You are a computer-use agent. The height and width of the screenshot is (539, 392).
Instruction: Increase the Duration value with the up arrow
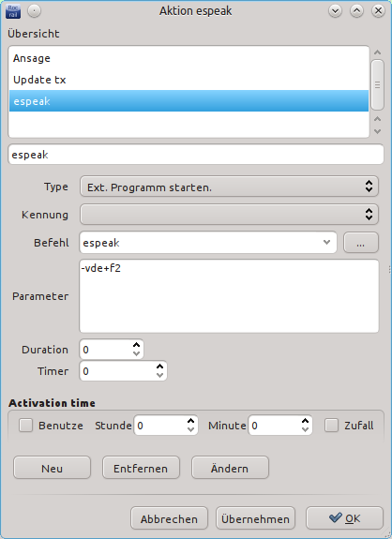[x=137, y=345]
